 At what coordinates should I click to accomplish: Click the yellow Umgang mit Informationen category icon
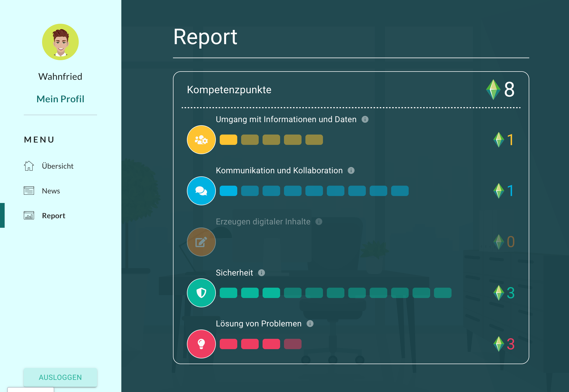(201, 140)
